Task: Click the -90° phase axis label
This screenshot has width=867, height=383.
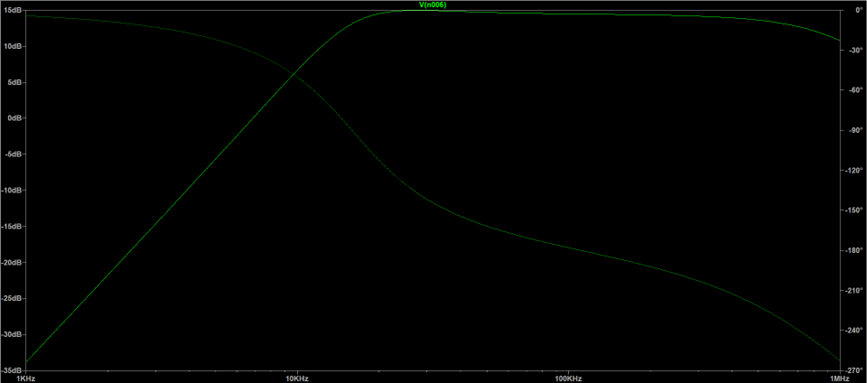Action: [856, 130]
